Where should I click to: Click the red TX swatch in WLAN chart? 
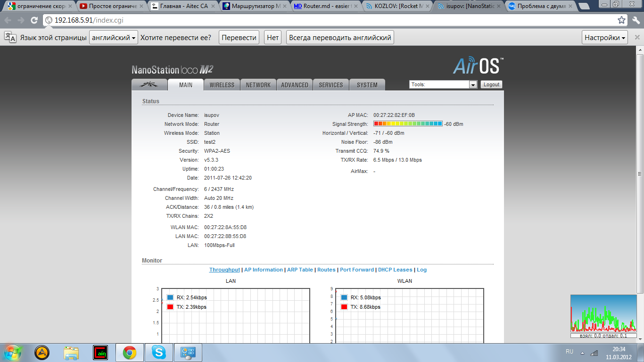click(x=344, y=307)
